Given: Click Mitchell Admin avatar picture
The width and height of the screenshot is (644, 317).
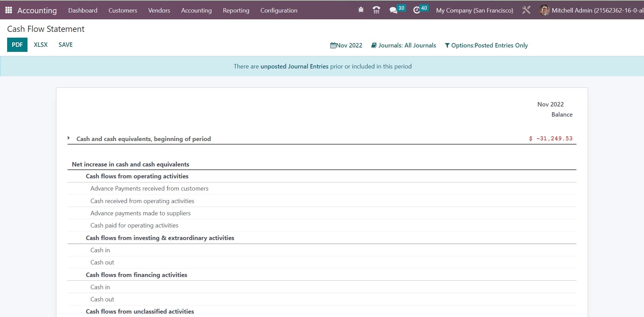Looking at the screenshot, I should click(x=544, y=10).
